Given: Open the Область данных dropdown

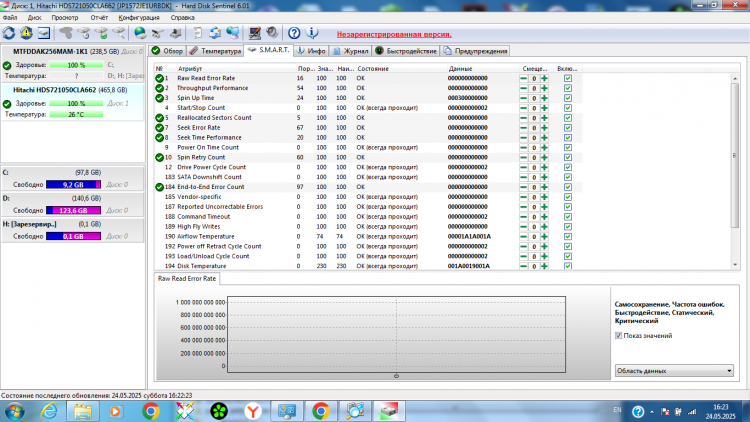Looking at the screenshot, I should (674, 370).
